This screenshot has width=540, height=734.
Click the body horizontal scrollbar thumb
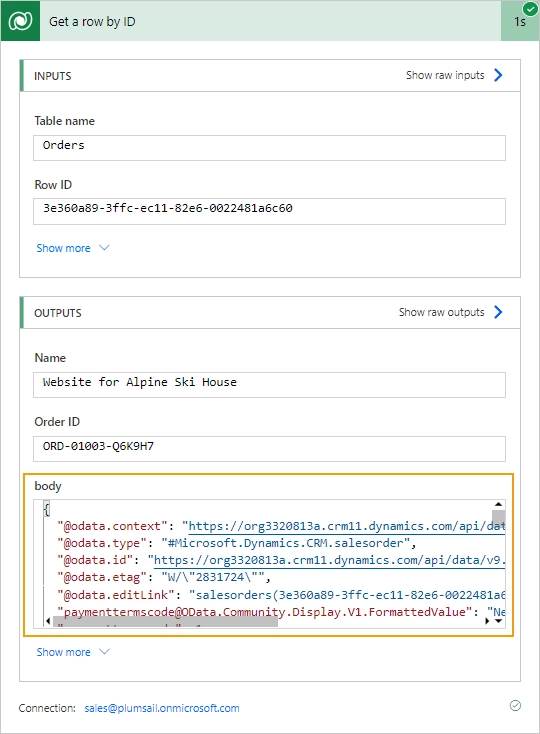tap(165, 621)
